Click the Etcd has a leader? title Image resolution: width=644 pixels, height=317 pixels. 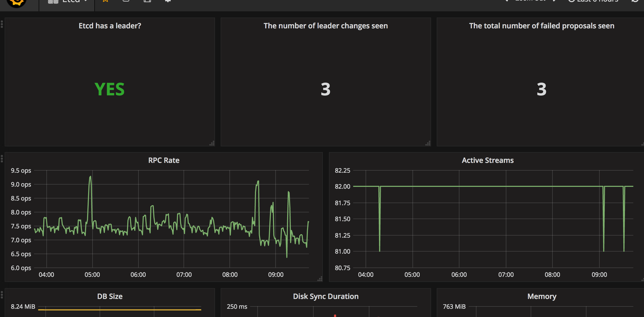[x=110, y=26]
